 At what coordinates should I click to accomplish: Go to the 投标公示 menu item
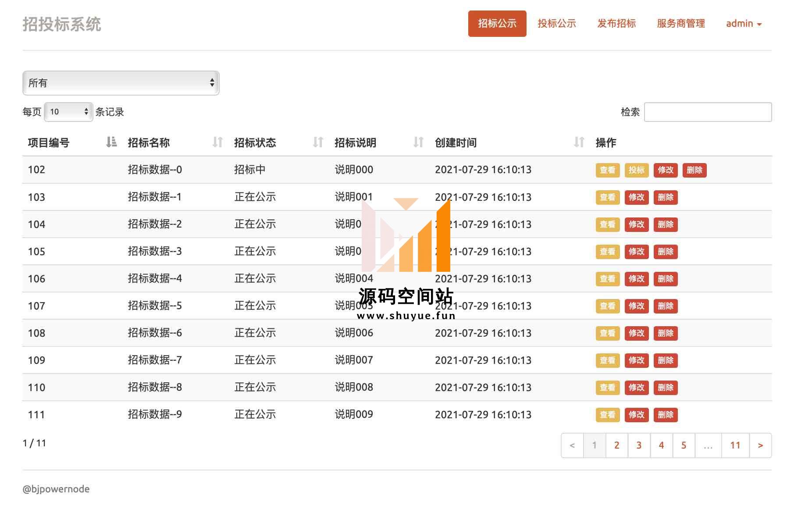tap(557, 24)
